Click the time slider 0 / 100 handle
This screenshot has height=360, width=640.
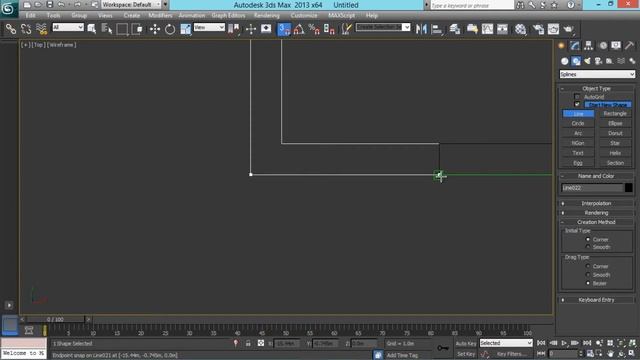tap(55, 319)
